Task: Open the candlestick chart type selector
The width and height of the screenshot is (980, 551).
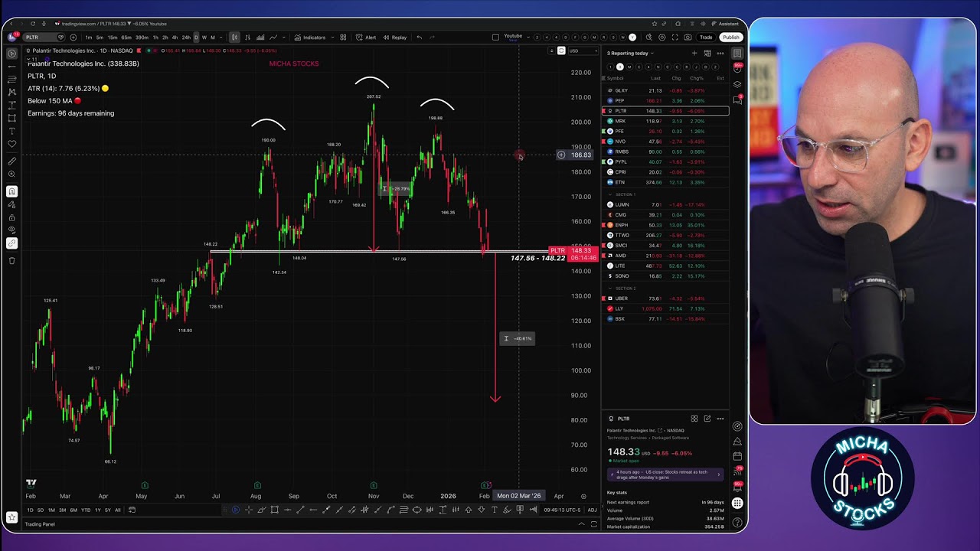Action: (x=234, y=37)
